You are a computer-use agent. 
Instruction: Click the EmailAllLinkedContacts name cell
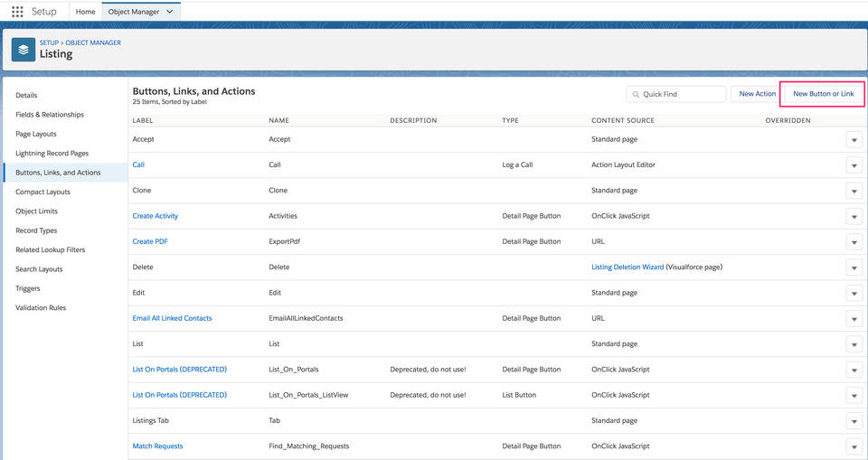tap(306, 318)
